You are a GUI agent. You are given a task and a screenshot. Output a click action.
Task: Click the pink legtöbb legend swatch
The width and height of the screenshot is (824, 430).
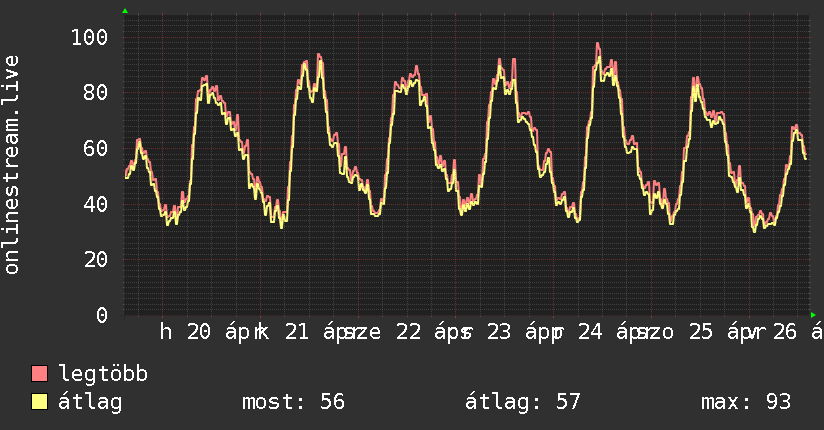(x=39, y=374)
